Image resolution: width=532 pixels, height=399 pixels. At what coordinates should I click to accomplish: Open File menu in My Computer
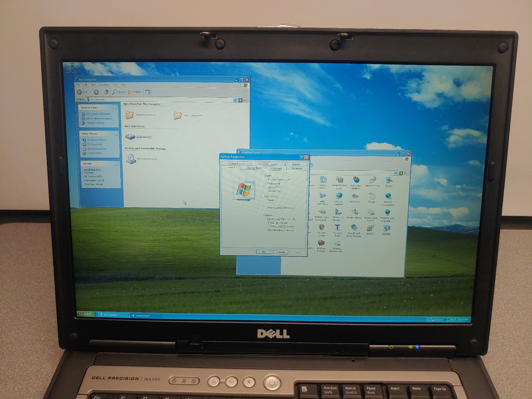[78, 85]
